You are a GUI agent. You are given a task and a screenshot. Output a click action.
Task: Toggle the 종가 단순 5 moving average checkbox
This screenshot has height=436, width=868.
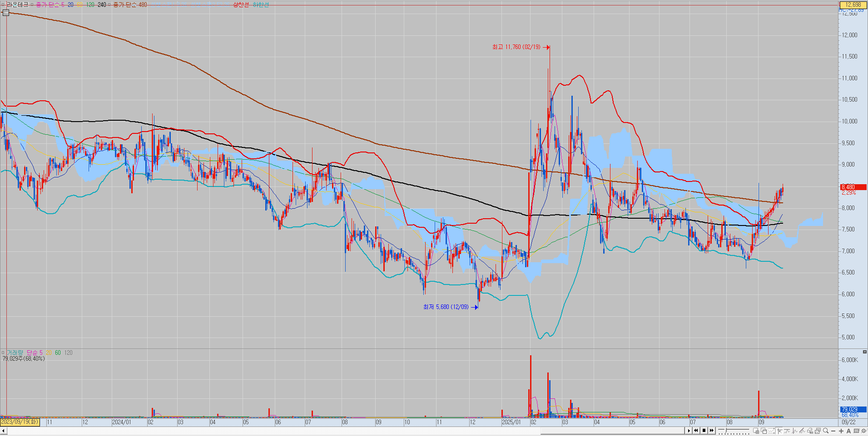click(32, 5)
